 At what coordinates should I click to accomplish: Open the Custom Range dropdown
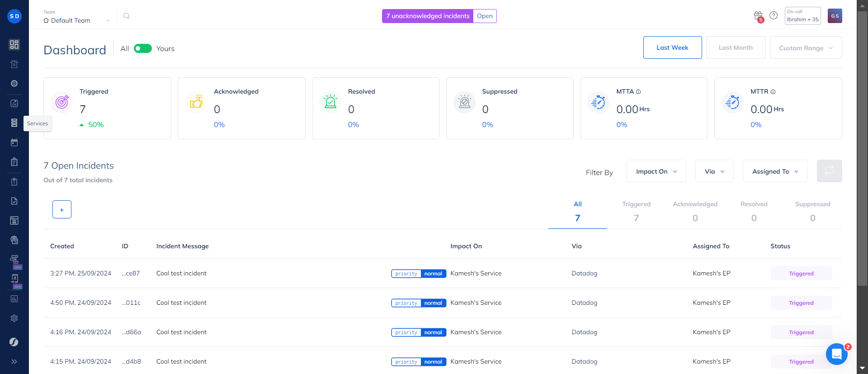806,48
